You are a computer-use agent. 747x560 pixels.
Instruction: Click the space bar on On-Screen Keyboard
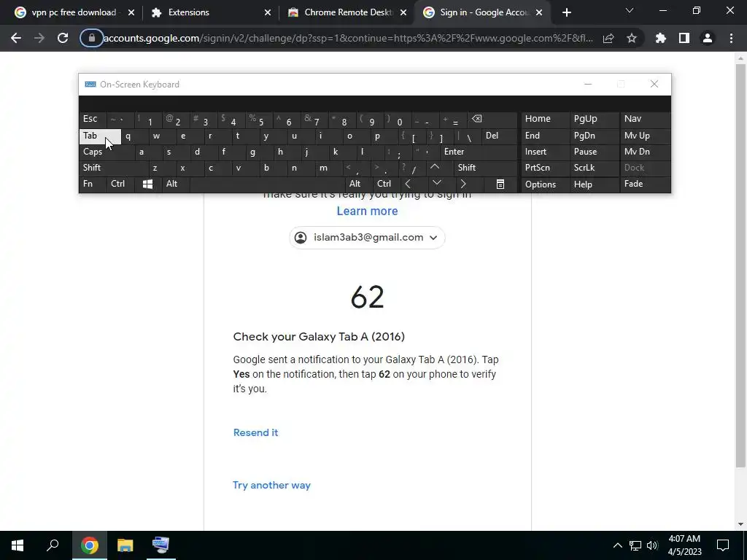267,184
